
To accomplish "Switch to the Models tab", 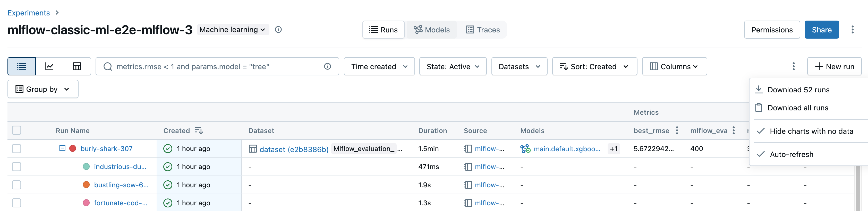I will (432, 30).
